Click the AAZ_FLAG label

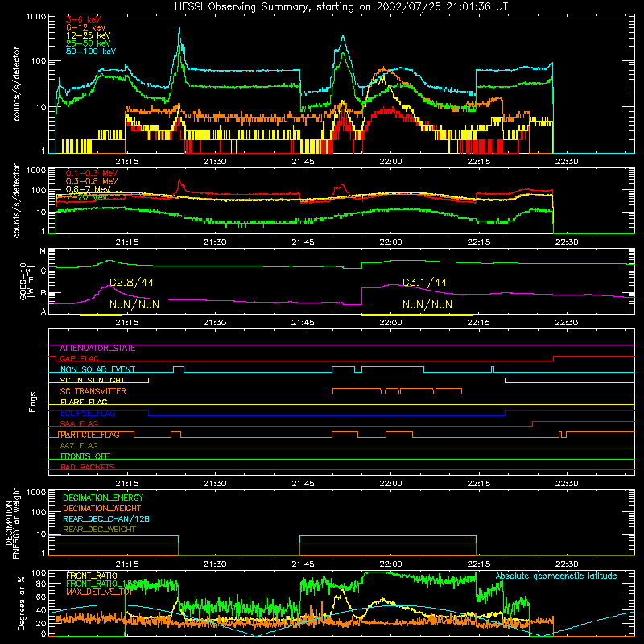(x=79, y=446)
